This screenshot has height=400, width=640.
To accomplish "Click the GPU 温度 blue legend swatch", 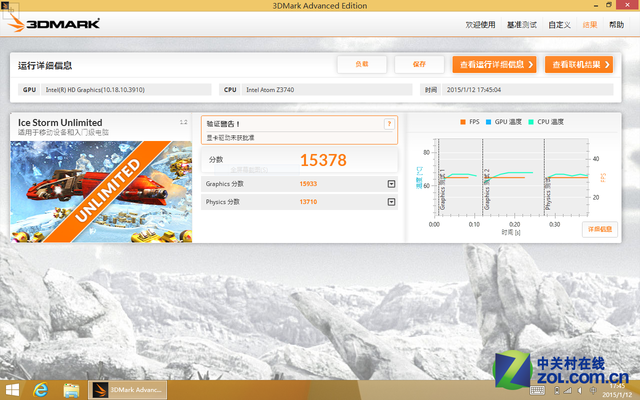I will (488, 122).
